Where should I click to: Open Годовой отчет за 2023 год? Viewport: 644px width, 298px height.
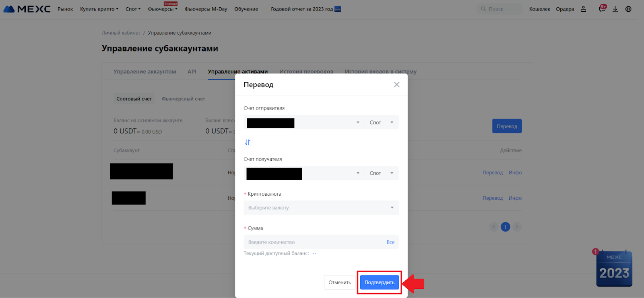(306, 9)
